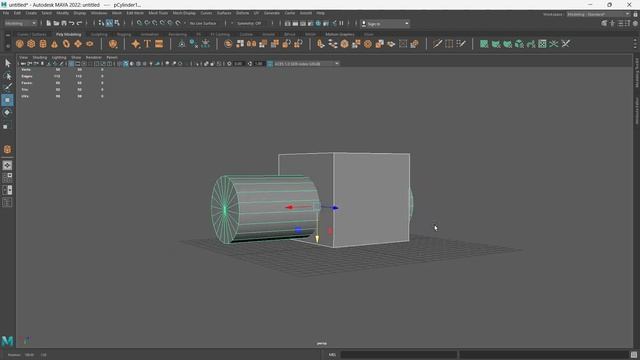640x360 pixels.
Task: Open Script Editor icon at bottom right
Action: coord(634,355)
